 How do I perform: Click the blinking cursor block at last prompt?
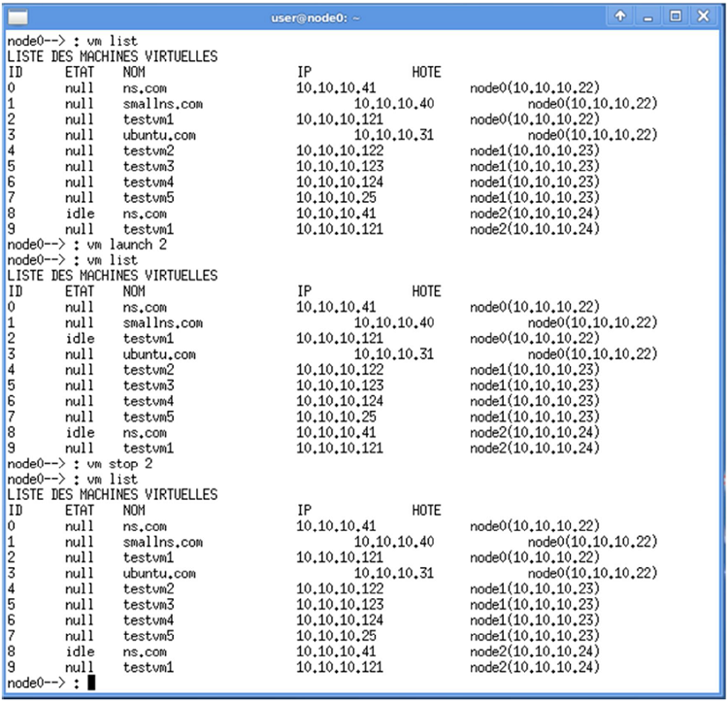[91, 684]
